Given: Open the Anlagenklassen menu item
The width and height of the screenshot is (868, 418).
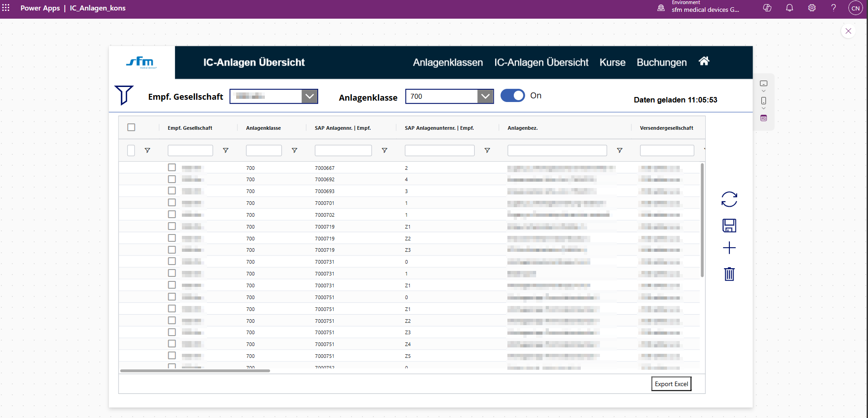Looking at the screenshot, I should click(x=447, y=62).
